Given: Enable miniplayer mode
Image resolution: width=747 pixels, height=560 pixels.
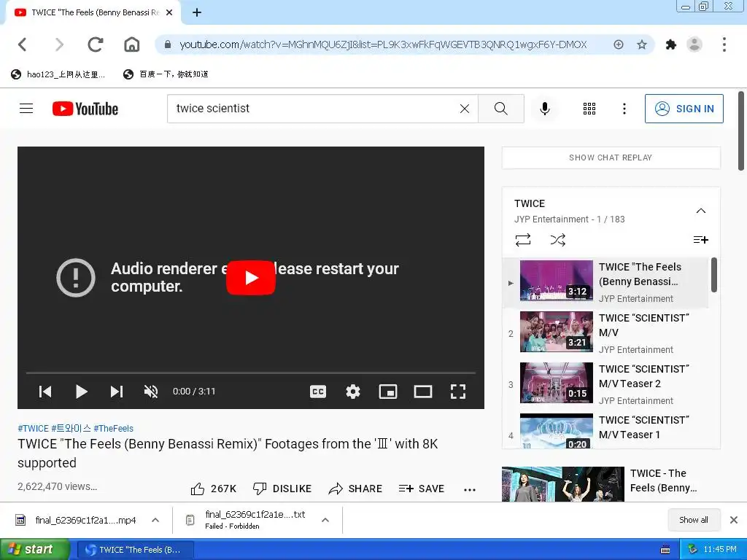Looking at the screenshot, I should tap(388, 392).
